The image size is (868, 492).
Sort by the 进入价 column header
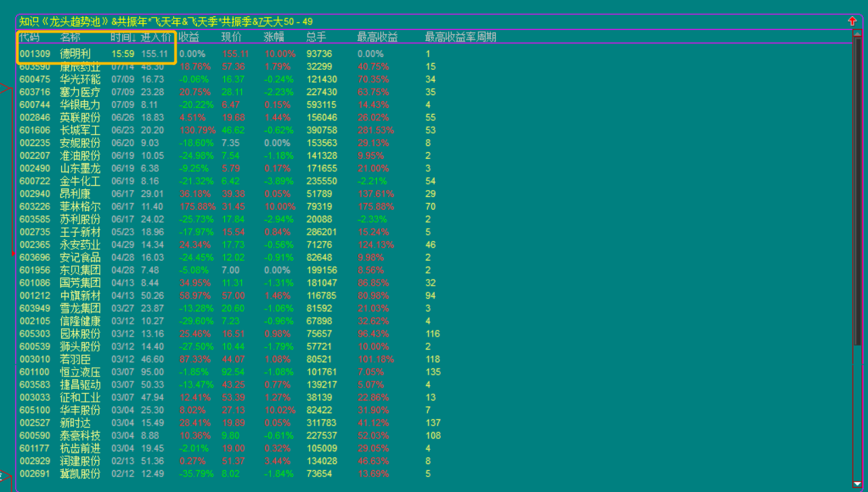[156, 37]
